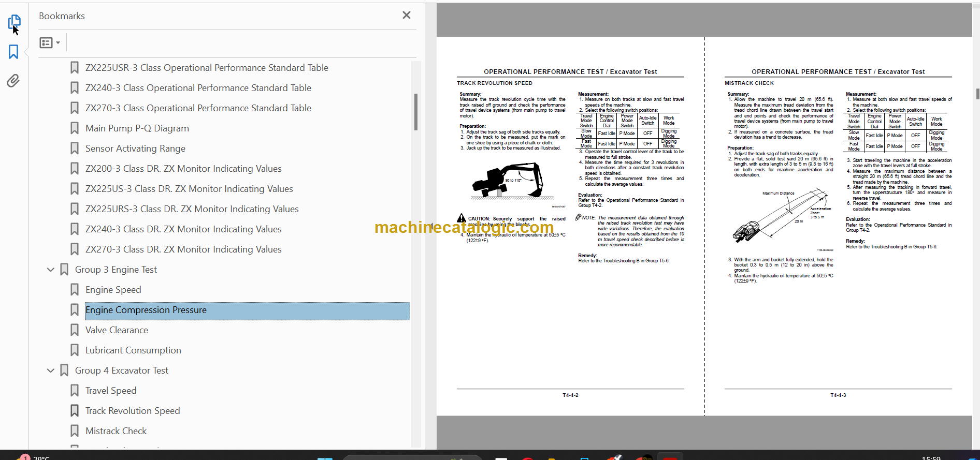
Task: Click bookmark icon beside Main Pump P-Q Diagram
Action: pos(75,128)
